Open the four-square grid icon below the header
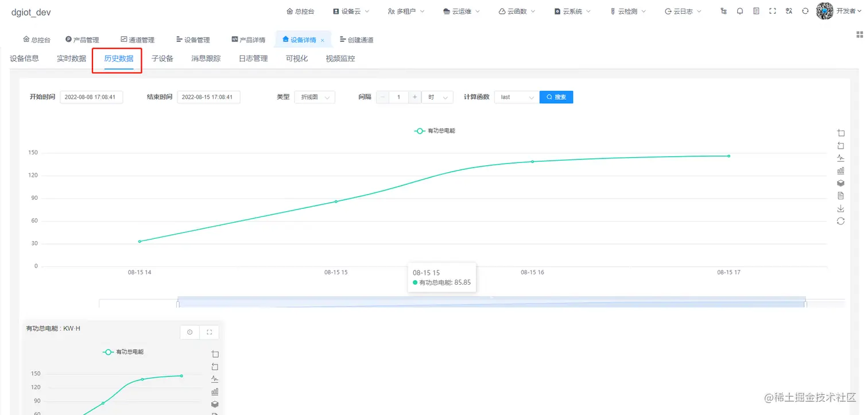The height and width of the screenshot is (415, 868). click(859, 34)
